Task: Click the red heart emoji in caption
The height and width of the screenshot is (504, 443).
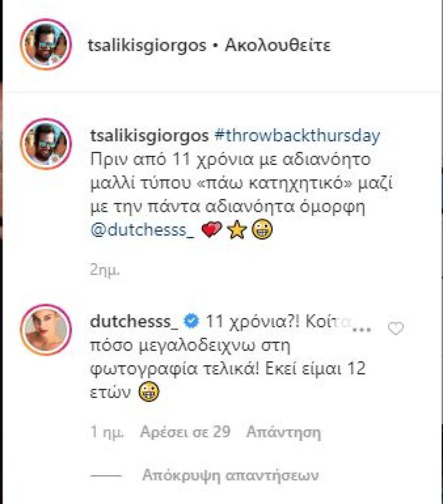Action: point(211,229)
